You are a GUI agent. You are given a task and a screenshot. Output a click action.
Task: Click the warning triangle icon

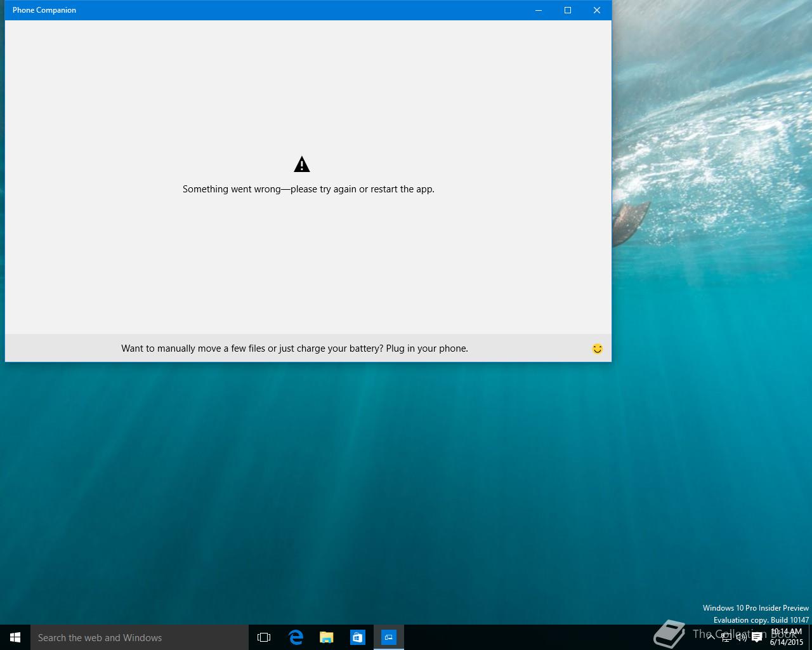[302, 164]
